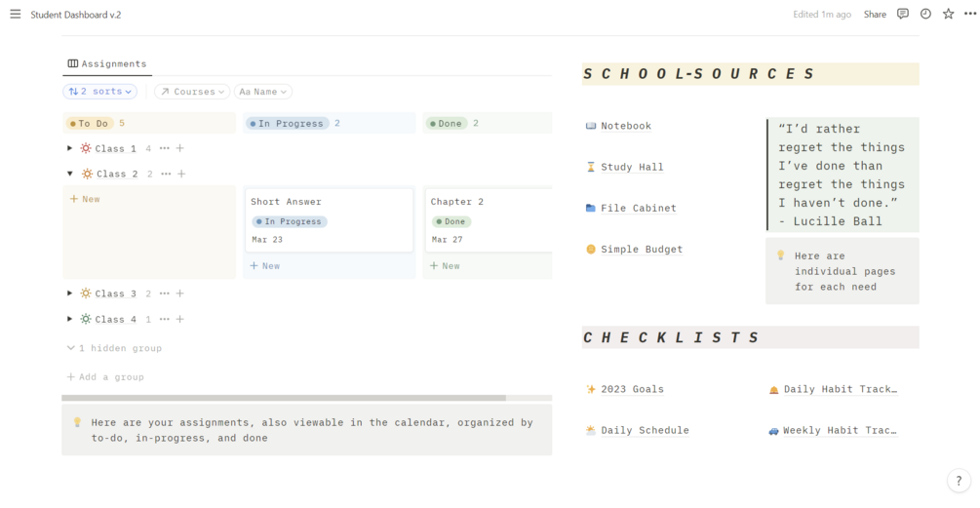Favorite this page with the star icon
980x508 pixels.
(x=948, y=15)
